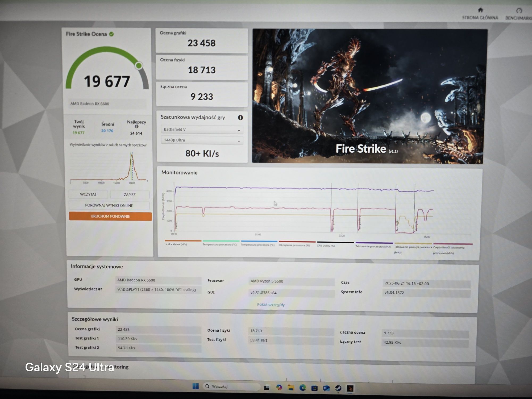532x399 pixels.
Task: Click the score gauge indicator knob
Action: click(139, 65)
